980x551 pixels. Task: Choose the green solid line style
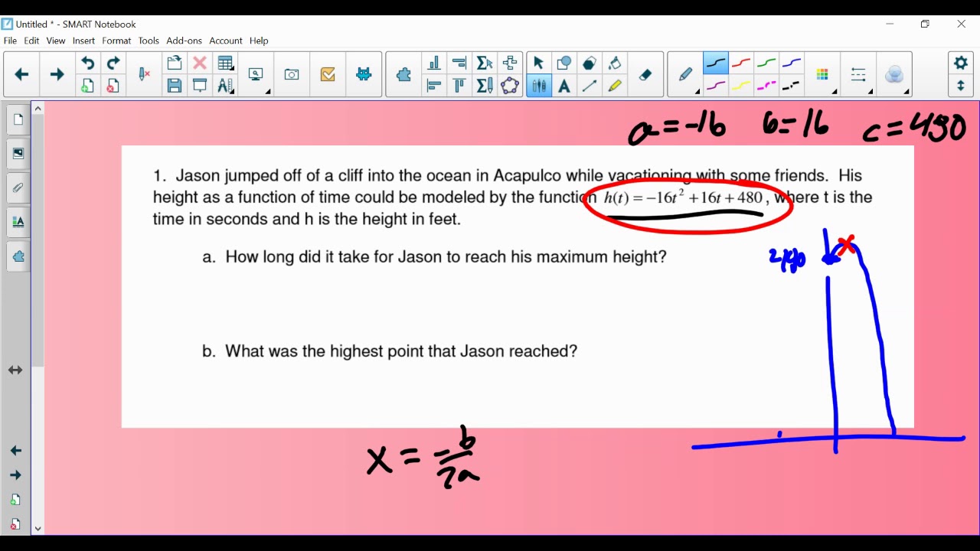pyautogui.click(x=766, y=63)
